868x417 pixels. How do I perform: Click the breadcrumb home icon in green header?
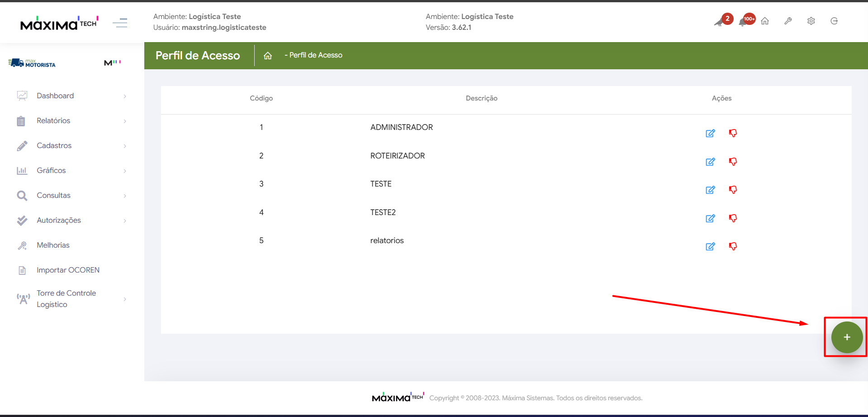pos(268,56)
